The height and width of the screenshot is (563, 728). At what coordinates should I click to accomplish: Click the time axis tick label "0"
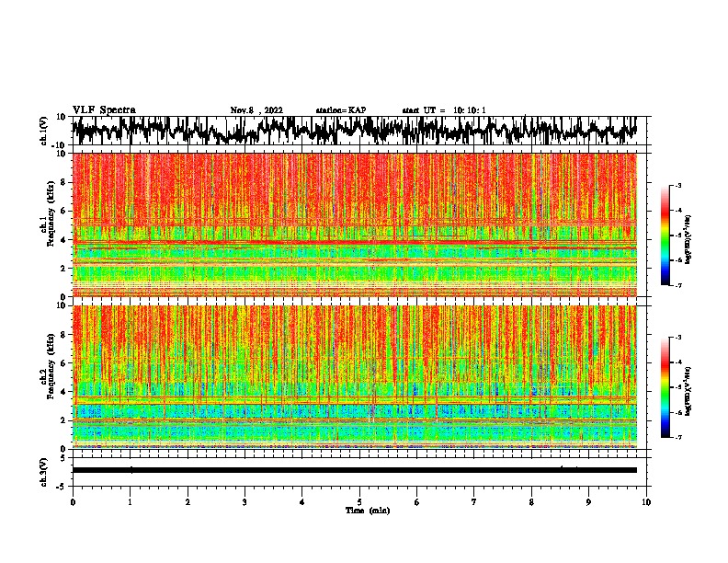click(x=73, y=502)
